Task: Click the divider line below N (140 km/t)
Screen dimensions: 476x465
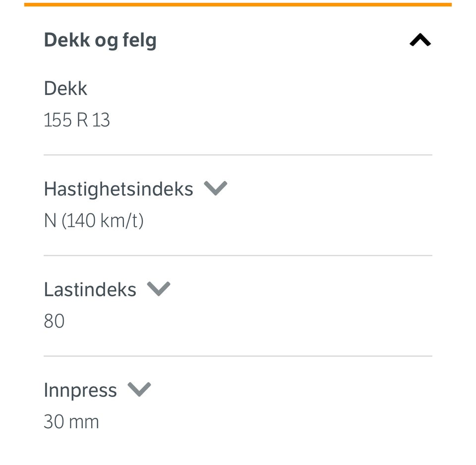Action: click(238, 256)
